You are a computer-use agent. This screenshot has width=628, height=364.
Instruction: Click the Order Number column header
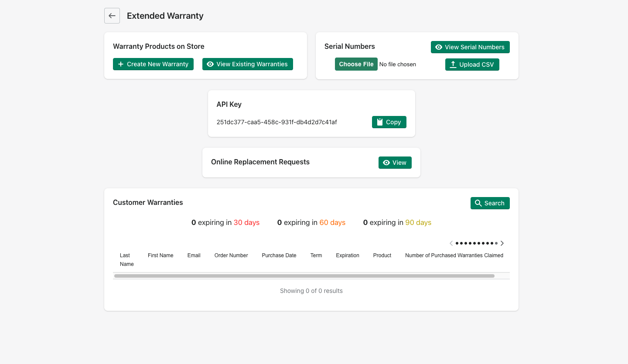click(x=231, y=255)
